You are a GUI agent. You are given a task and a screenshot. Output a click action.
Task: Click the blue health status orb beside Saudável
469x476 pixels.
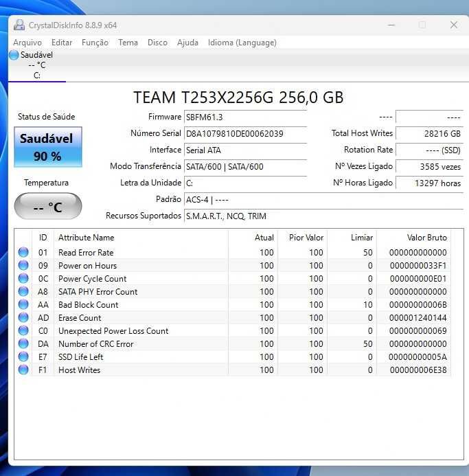14,55
